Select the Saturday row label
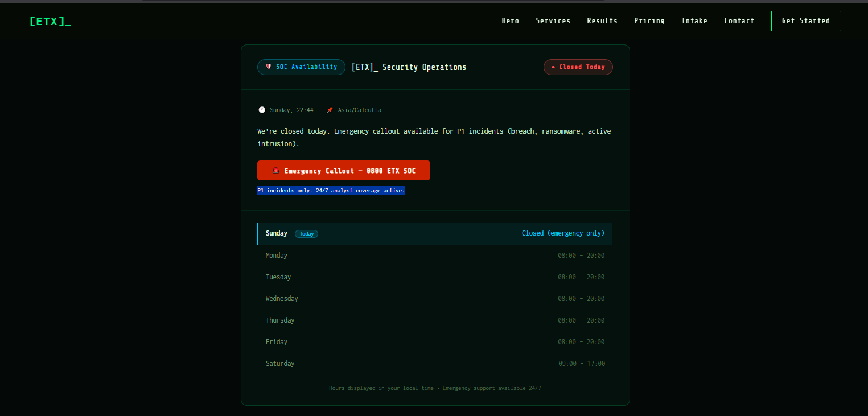The width and height of the screenshot is (868, 416). (x=280, y=364)
